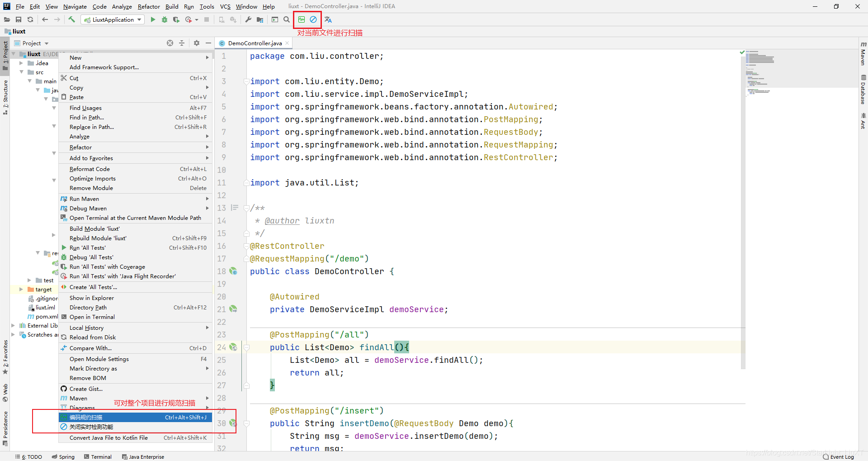This screenshot has width=868, height=461.
Task: Choose Open in Terminal from context menu
Action: (135, 317)
